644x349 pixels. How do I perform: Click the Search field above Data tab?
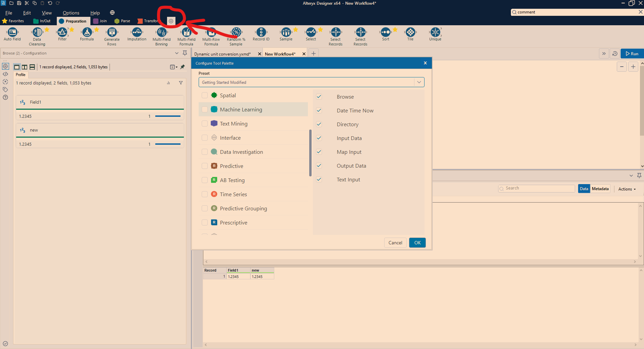click(x=536, y=188)
